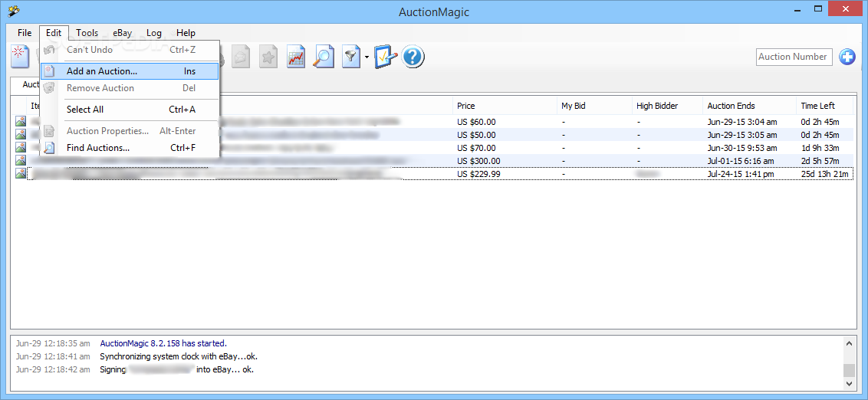
Task: Click the 1d 9h 33m time left value
Action: [820, 148]
